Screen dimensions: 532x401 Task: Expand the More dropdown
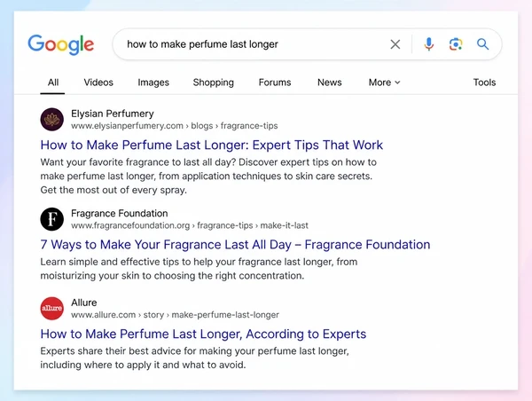pyautogui.click(x=385, y=83)
